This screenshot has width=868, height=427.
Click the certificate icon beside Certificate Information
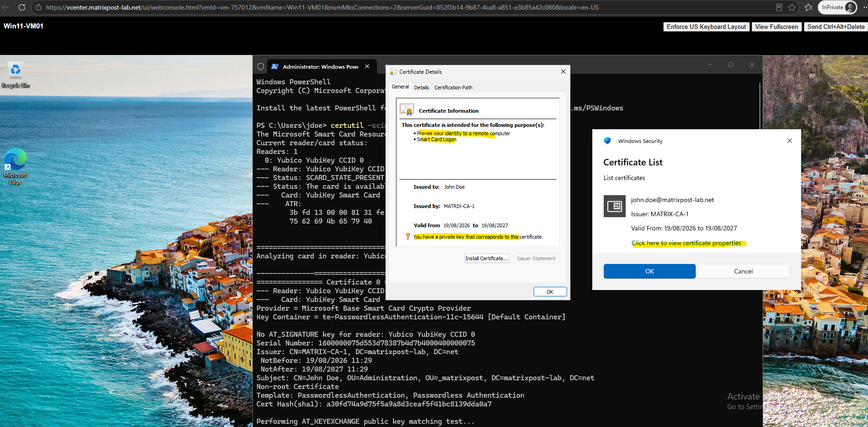tap(407, 109)
